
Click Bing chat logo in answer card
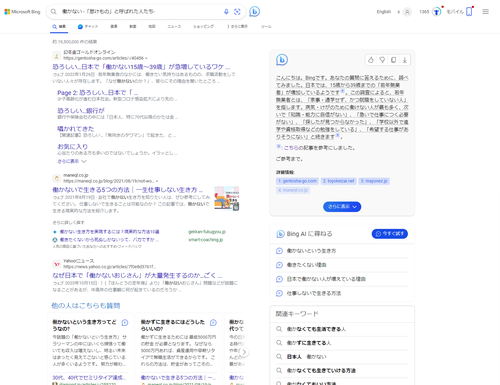point(282,60)
